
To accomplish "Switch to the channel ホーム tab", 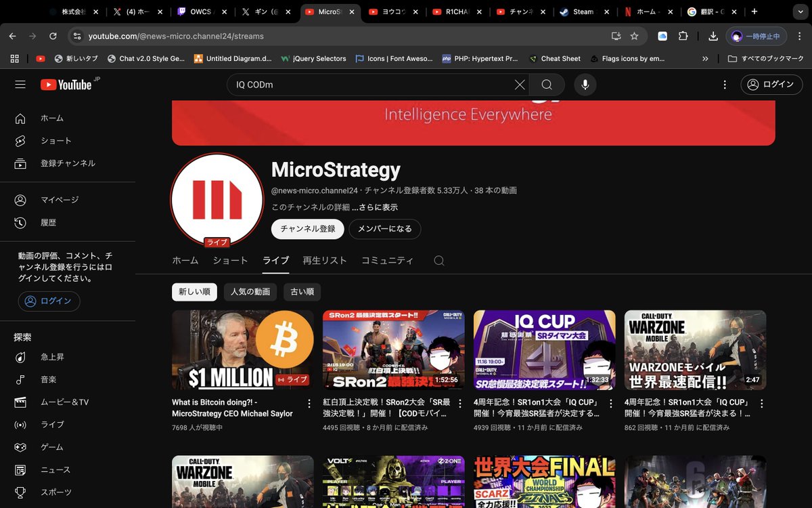I will (185, 261).
